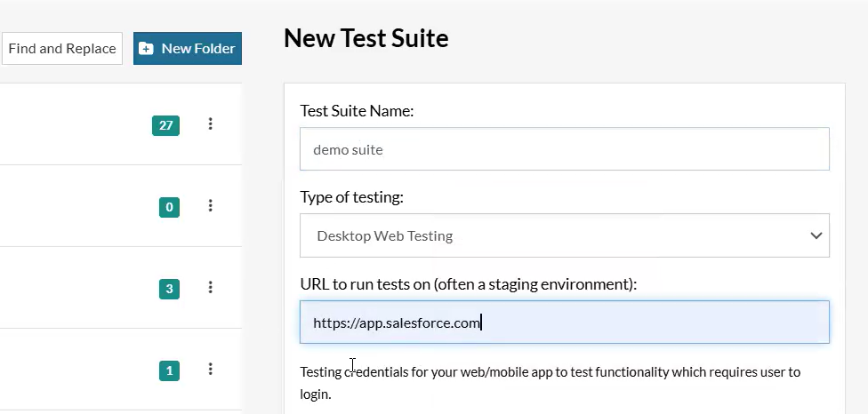Viewport: 868px width, 414px height.
Task: Open kebab menu for folder with 3 tests
Action: coord(211,288)
